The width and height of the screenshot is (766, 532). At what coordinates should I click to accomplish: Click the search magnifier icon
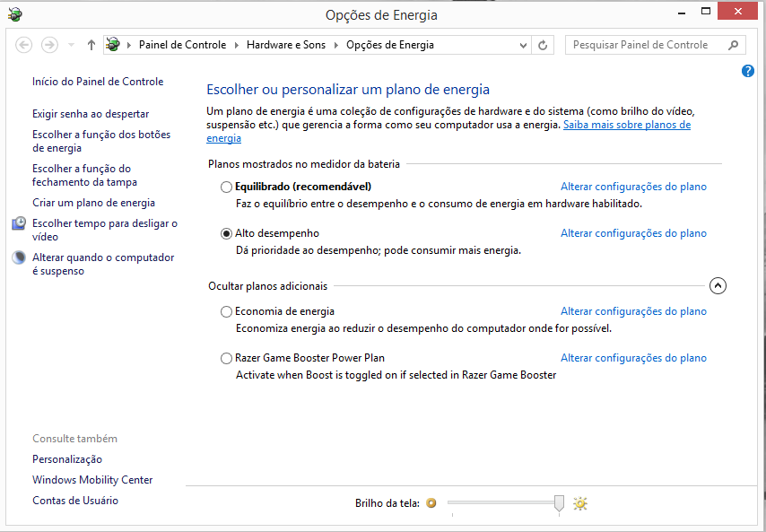(x=733, y=45)
